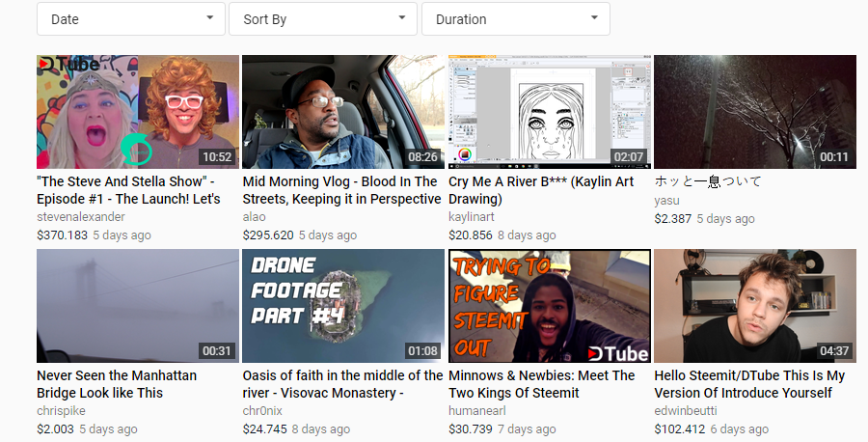The height and width of the screenshot is (442, 868).
Task: Click title Oasis of faith Visovac Monastery
Action: 342,384
